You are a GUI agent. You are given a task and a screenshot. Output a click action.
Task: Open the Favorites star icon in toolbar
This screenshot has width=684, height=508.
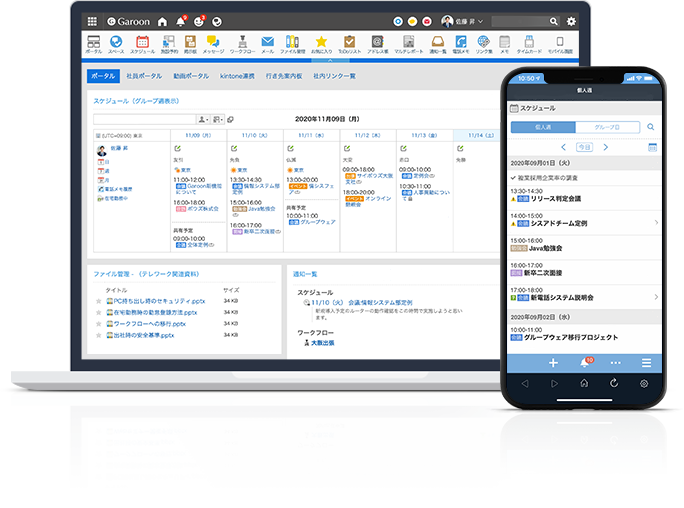321,43
